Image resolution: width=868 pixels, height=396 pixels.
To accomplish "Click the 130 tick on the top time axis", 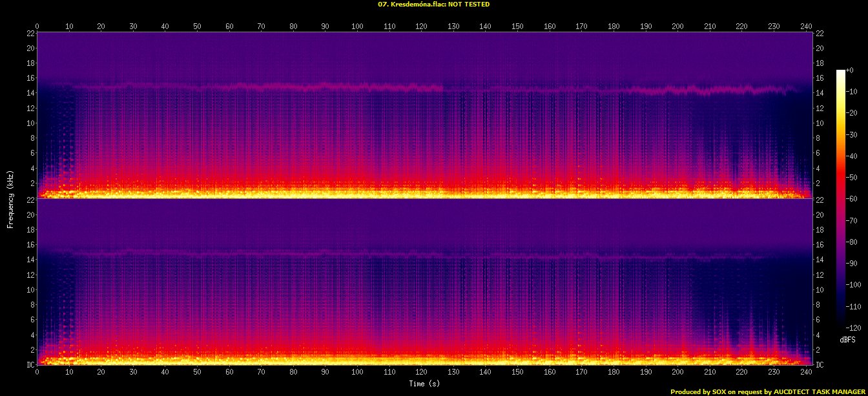I will [x=453, y=26].
